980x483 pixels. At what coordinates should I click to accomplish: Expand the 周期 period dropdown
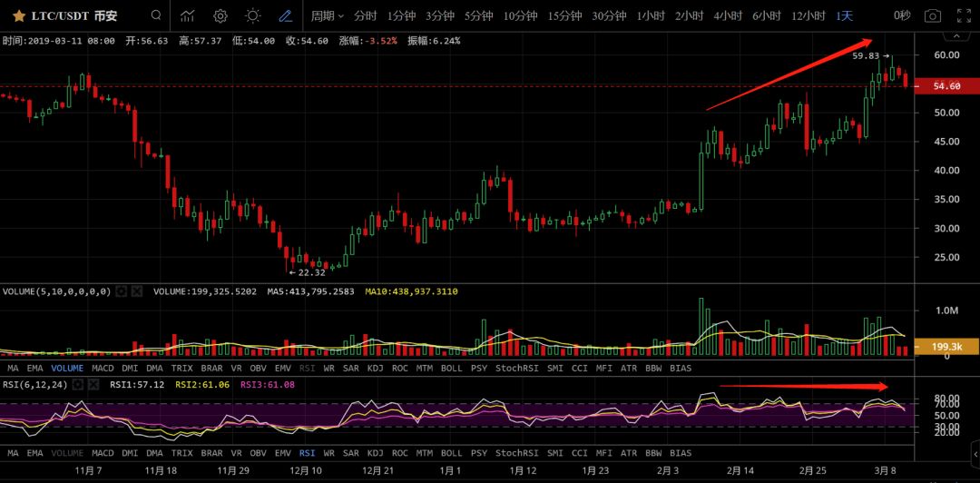327,15
